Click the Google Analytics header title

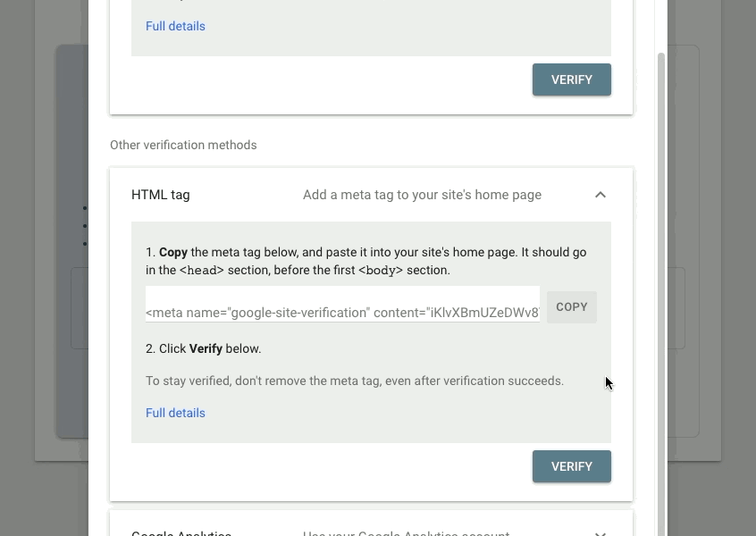click(181, 532)
